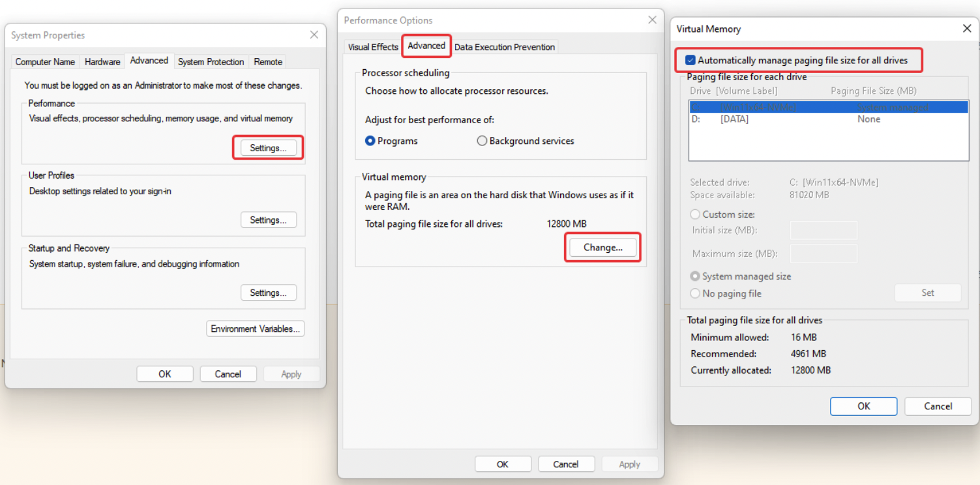Select the Programs radio button
980x485 pixels.
[370, 141]
